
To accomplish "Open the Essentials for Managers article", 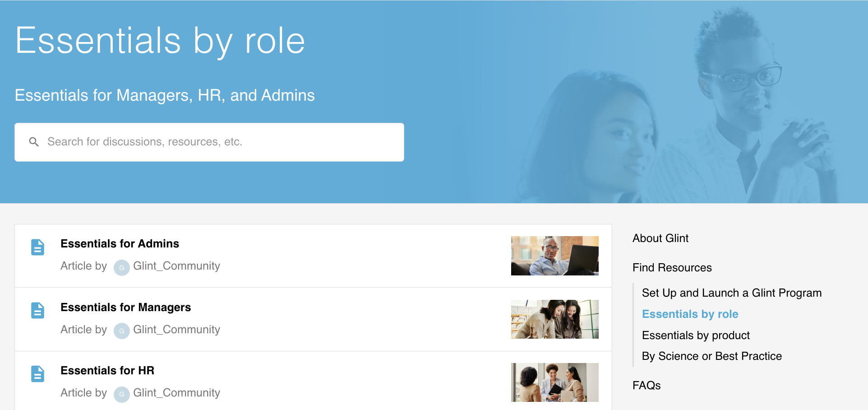I will click(125, 307).
